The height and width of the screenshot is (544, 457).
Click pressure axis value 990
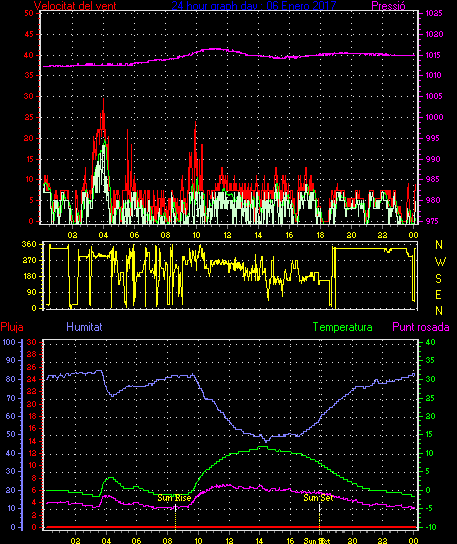coord(433,159)
